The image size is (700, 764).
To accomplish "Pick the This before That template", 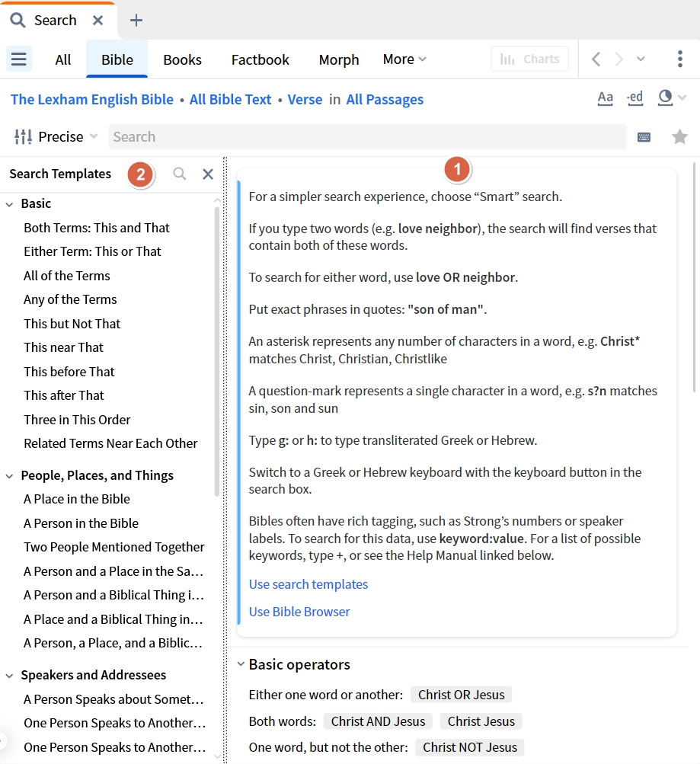I will 69,372.
